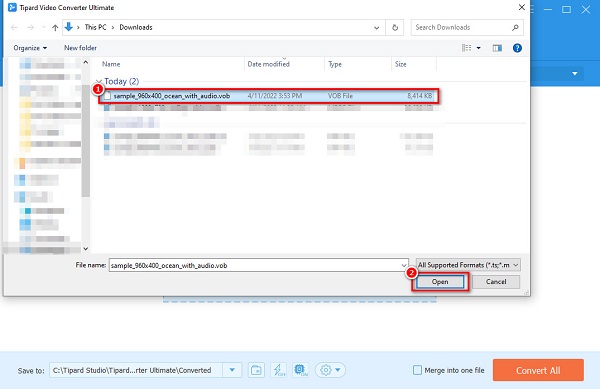Click the refresh folder icon

[x=395, y=28]
